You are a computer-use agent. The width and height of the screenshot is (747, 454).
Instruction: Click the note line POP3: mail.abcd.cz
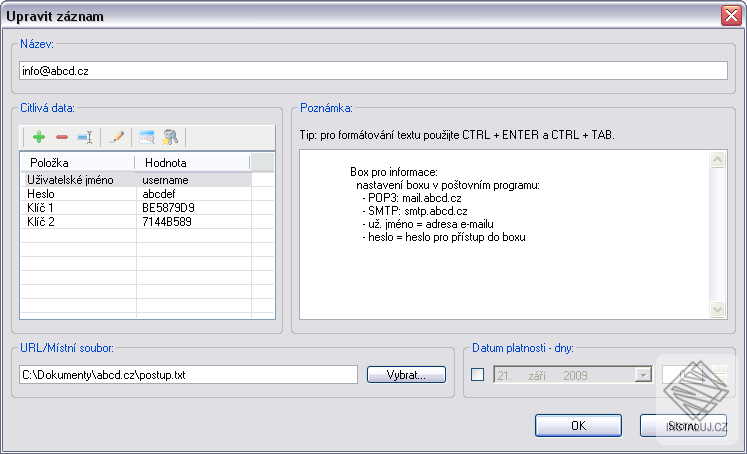tap(412, 198)
